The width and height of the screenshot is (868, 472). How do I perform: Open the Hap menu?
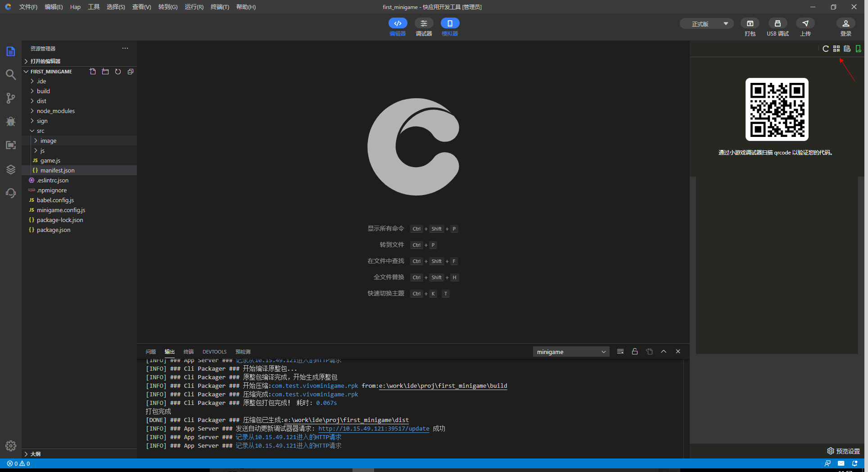[x=75, y=7]
